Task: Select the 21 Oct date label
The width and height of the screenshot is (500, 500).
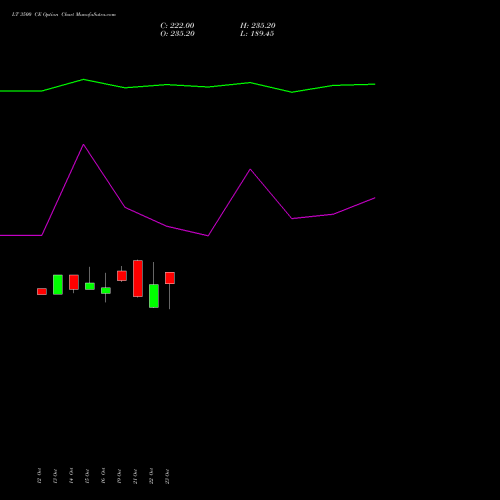Action: click(x=135, y=476)
